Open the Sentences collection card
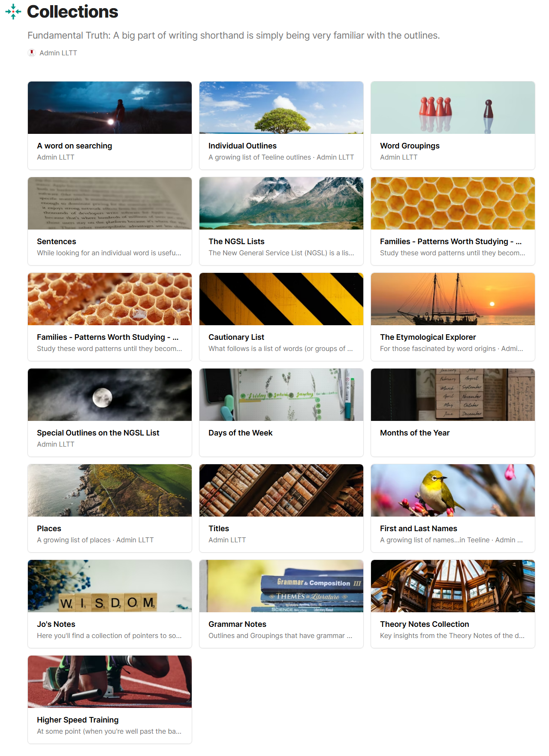Screen dimensions: 549x756 [110, 221]
